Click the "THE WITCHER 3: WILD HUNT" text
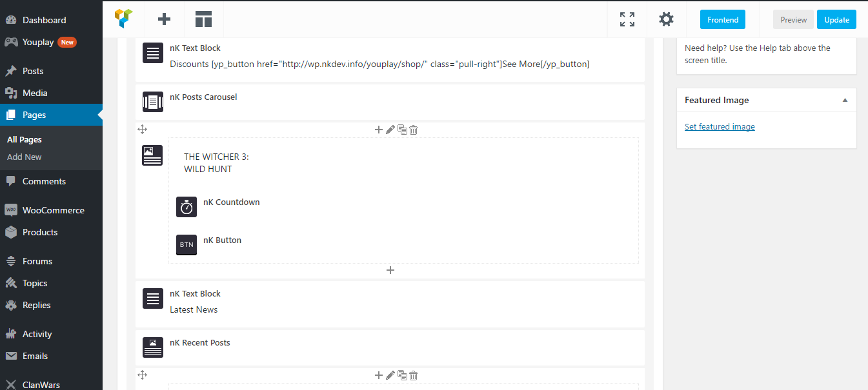 click(216, 163)
